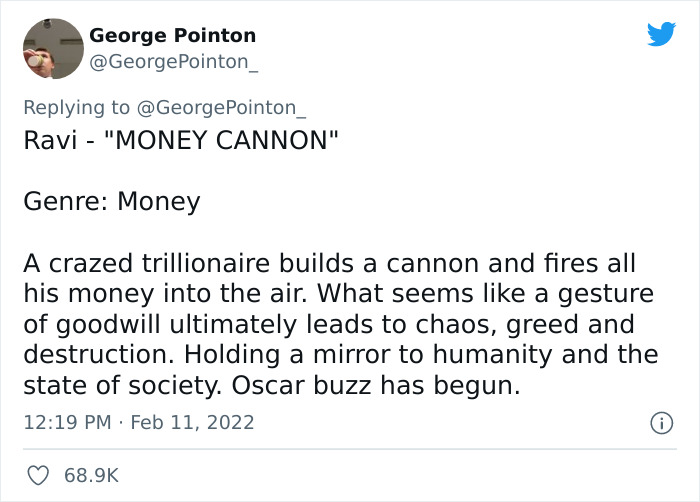Viewport: 700px width, 502px height.
Task: Click the George Pointon display name
Action: coord(172,36)
